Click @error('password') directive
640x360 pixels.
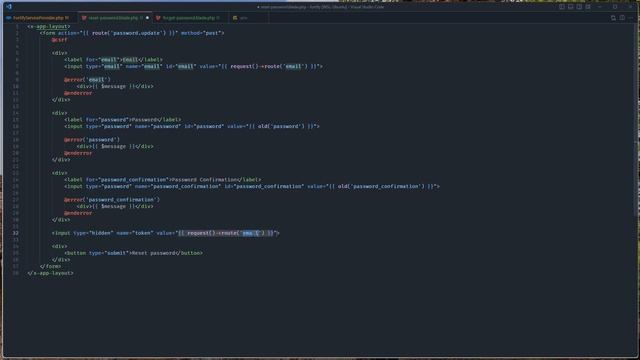[92, 140]
